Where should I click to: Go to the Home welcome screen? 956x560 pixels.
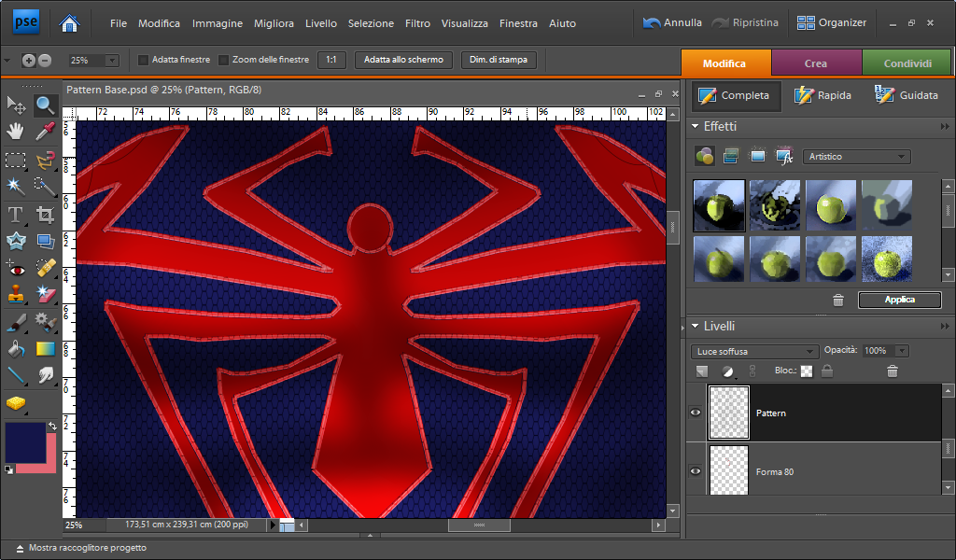coord(69,23)
